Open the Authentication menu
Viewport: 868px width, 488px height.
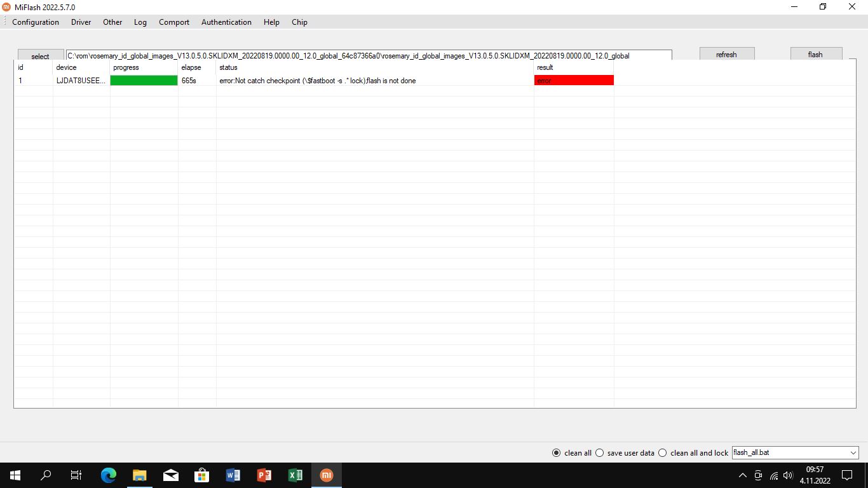(226, 22)
